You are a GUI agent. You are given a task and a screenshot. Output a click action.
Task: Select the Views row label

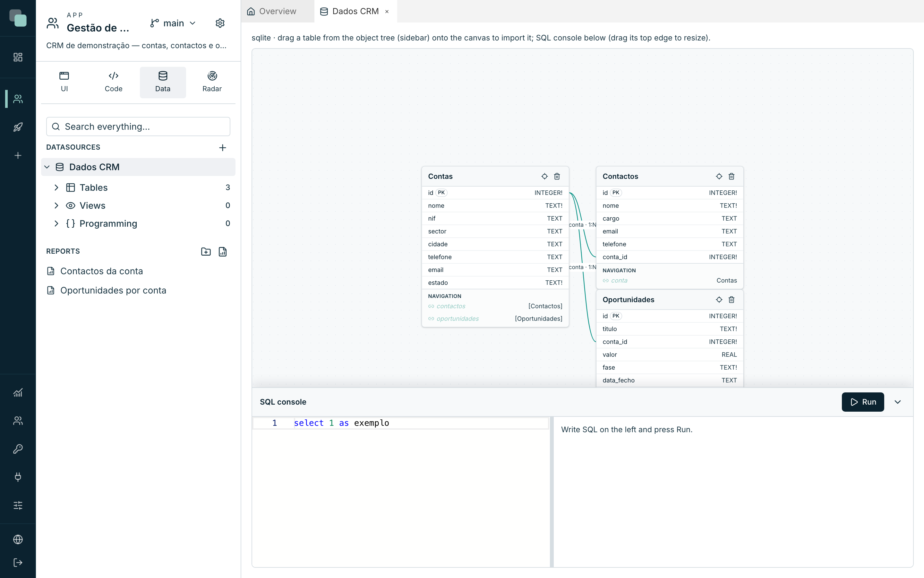click(x=92, y=205)
